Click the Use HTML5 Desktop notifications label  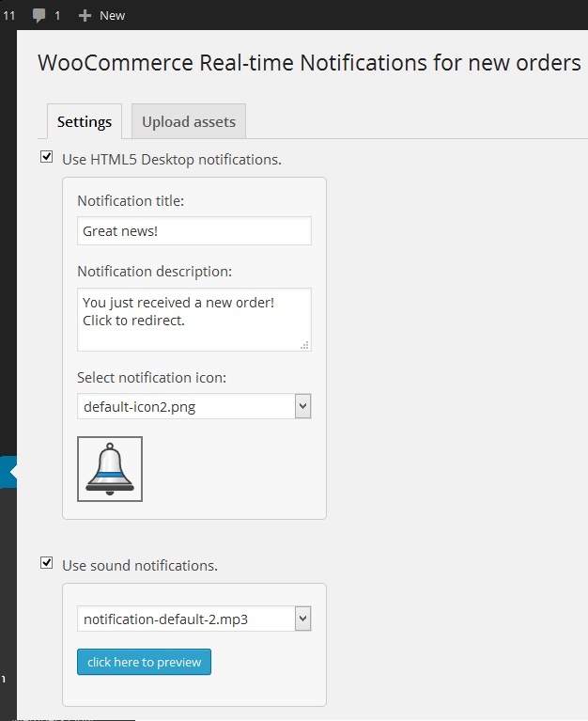[x=172, y=160]
